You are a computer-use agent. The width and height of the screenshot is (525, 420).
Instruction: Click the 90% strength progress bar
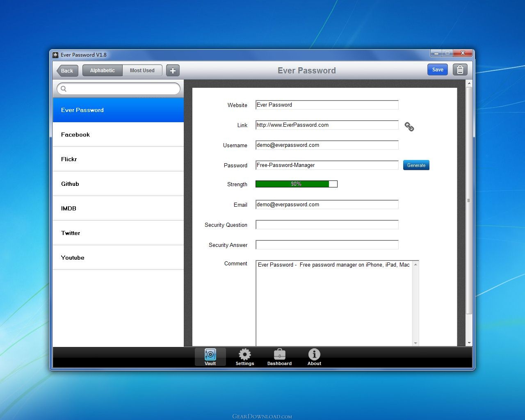[x=297, y=184]
